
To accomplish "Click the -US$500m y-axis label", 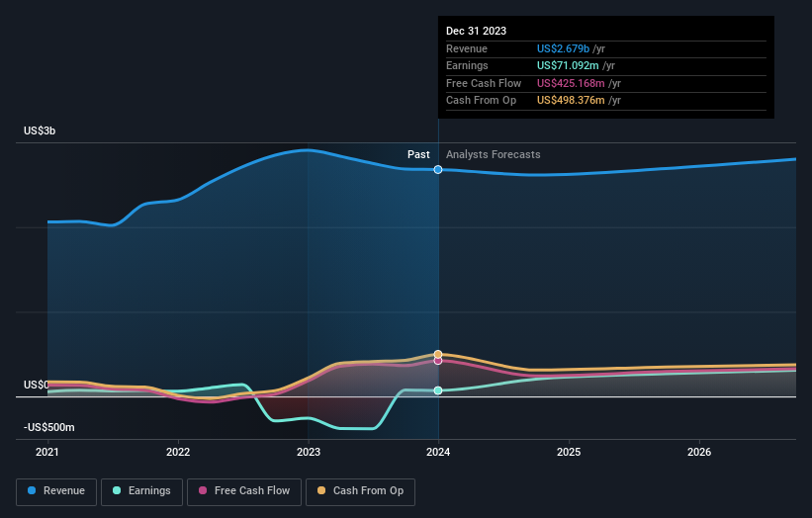I will click(49, 427).
